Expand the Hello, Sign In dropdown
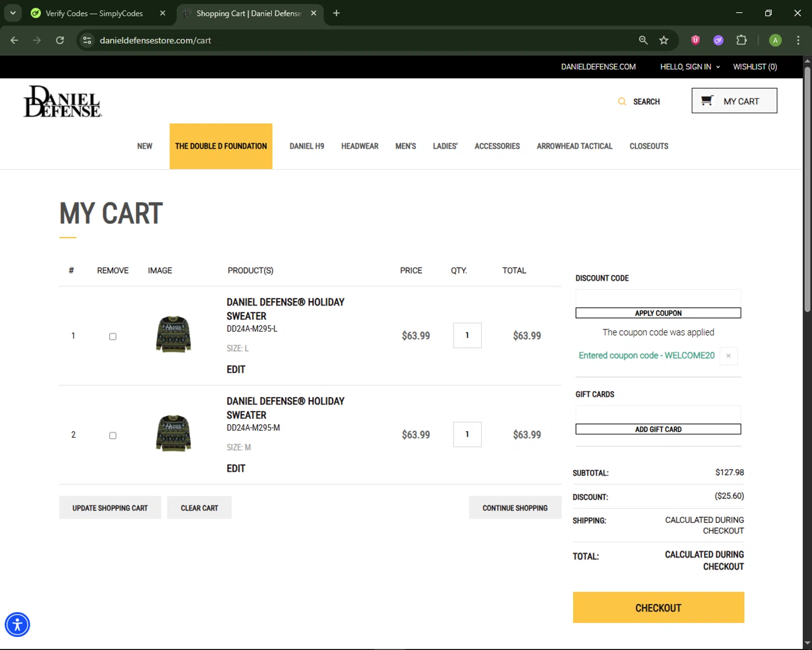812x650 pixels. pos(690,67)
